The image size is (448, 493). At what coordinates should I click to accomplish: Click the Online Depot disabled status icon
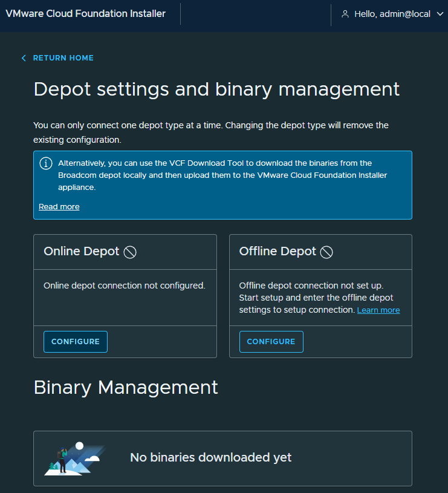click(x=130, y=252)
